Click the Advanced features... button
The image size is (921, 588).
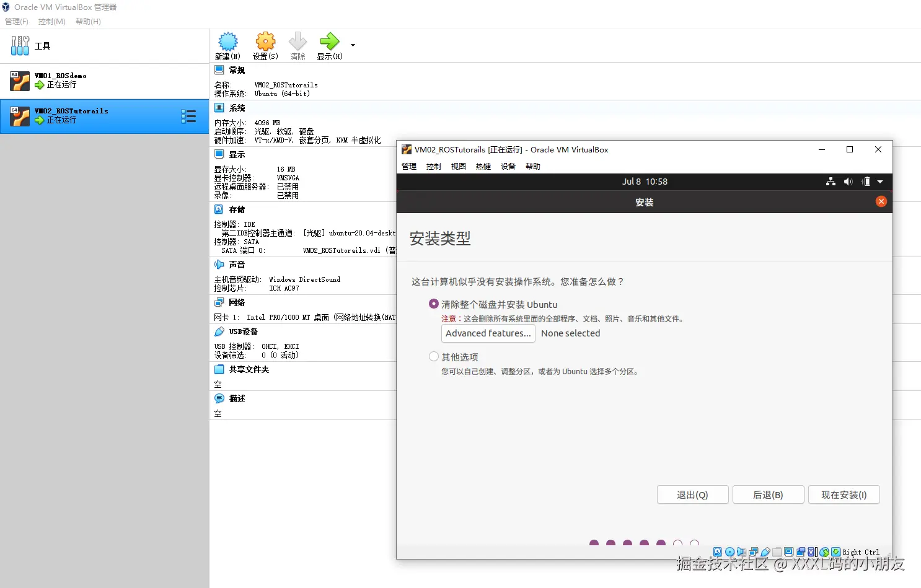(x=488, y=333)
